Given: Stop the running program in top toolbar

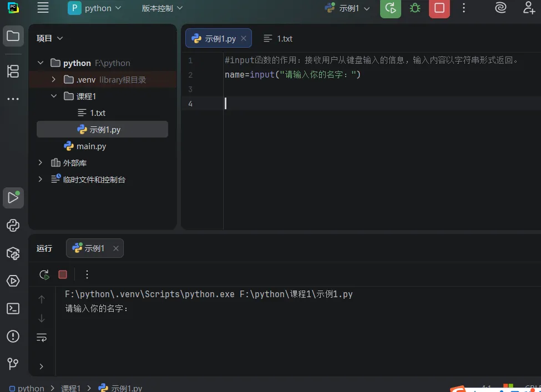Looking at the screenshot, I should coord(439,8).
